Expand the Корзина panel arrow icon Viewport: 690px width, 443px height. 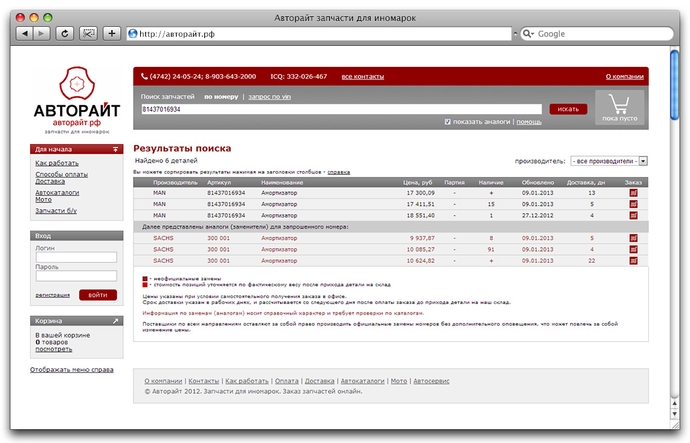(x=115, y=321)
